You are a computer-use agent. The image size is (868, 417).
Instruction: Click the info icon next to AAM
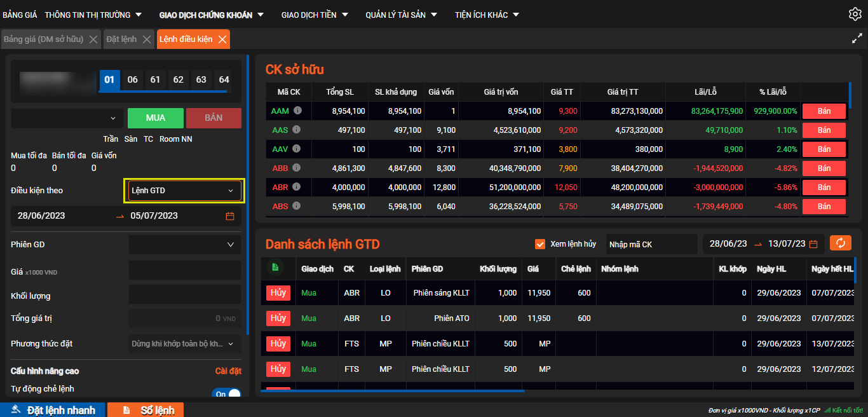pyautogui.click(x=297, y=111)
